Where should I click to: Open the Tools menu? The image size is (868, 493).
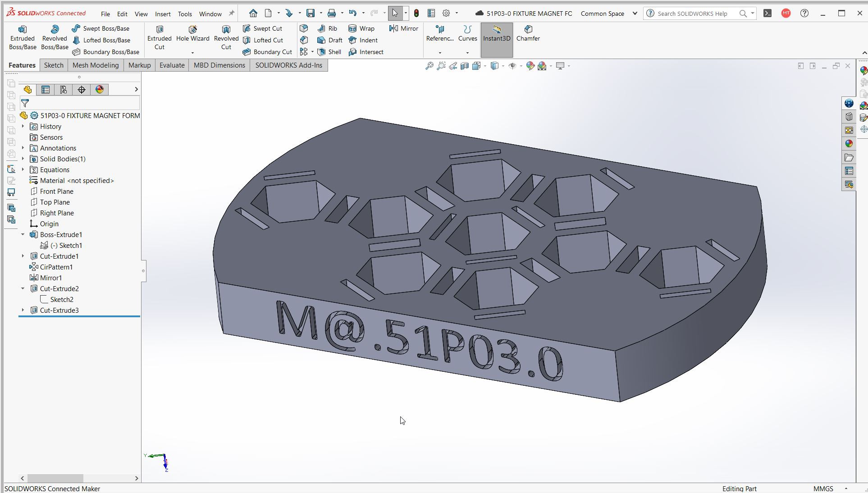185,14
